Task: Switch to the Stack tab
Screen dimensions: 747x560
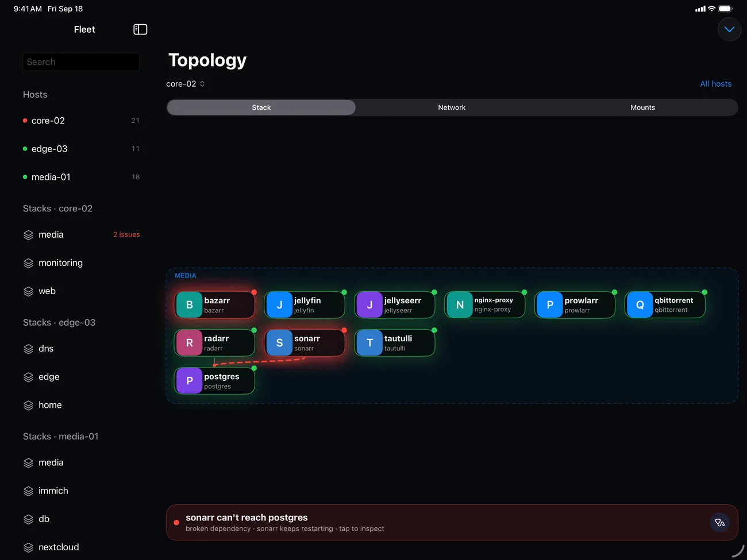Action: click(261, 107)
